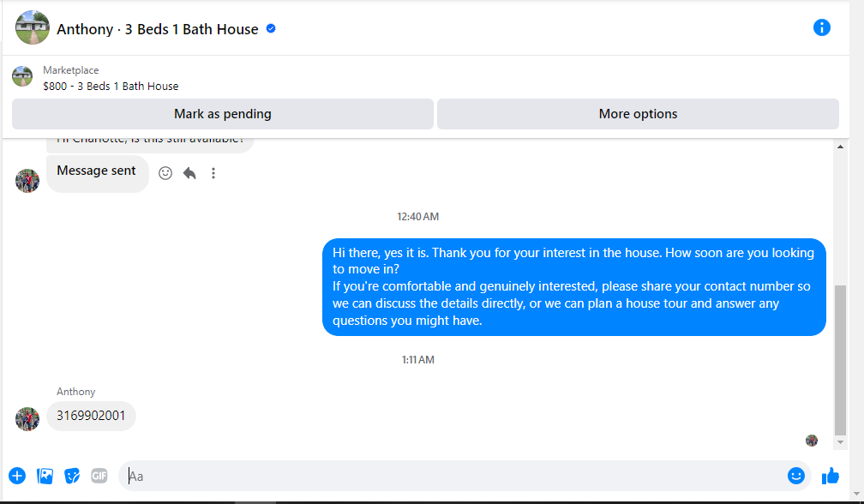The image size is (864, 504).
Task: Click the chat scrollbar down arrow
Action: coord(840,441)
